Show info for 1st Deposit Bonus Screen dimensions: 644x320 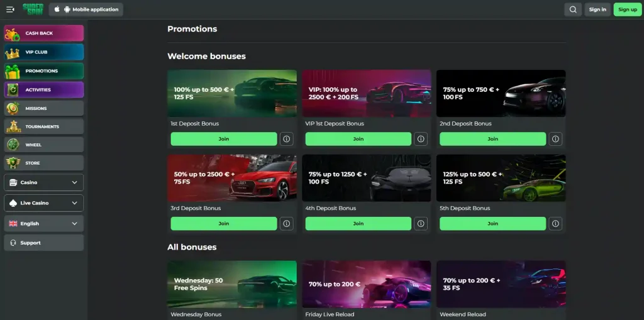point(287,139)
